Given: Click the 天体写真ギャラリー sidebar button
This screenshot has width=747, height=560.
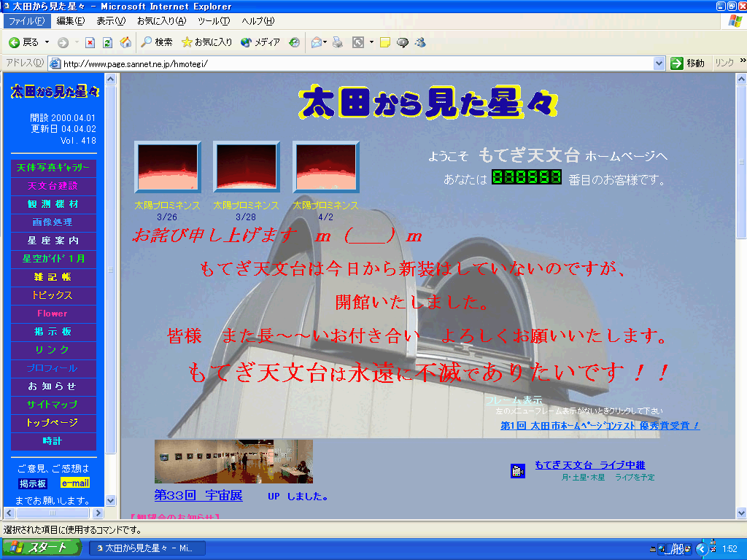Looking at the screenshot, I should click(53, 168).
